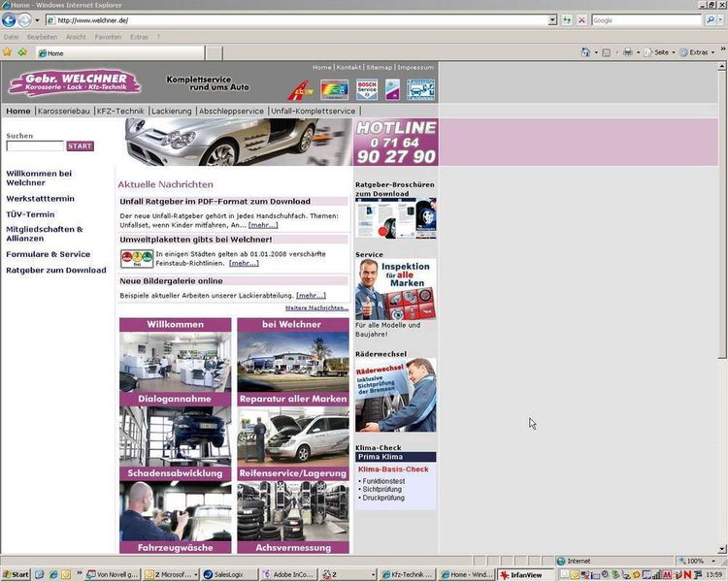Refresh the page with the green arrows icon
Image resolution: width=728 pixels, height=582 pixels.
pos(567,20)
